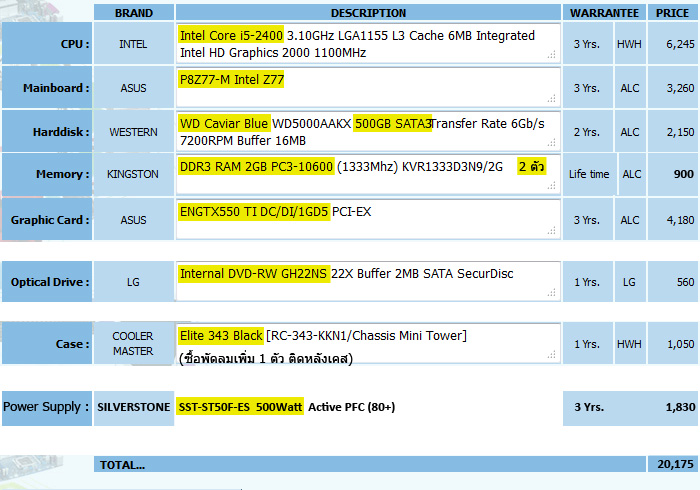Click the SILVERSTONE brand cell
This screenshot has width=700, height=490.
click(x=133, y=407)
